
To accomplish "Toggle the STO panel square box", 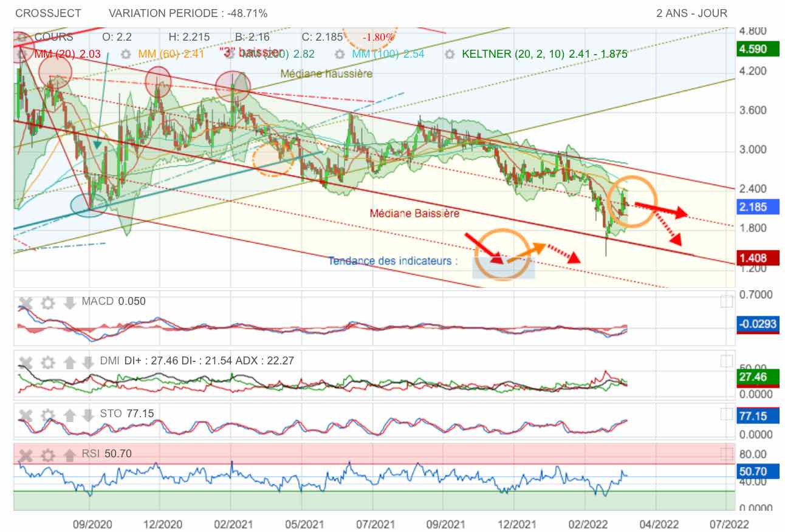I will pyautogui.click(x=727, y=414).
